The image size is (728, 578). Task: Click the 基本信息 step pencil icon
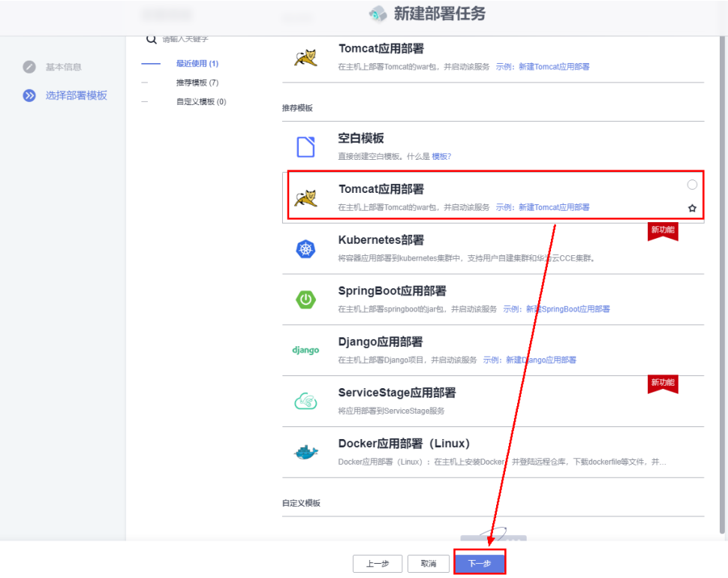(29, 67)
